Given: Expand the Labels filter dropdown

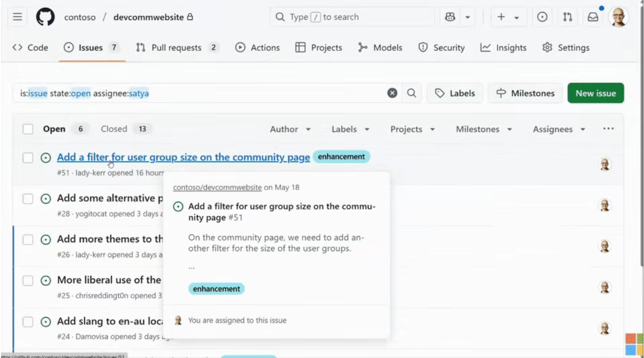Looking at the screenshot, I should pos(350,129).
